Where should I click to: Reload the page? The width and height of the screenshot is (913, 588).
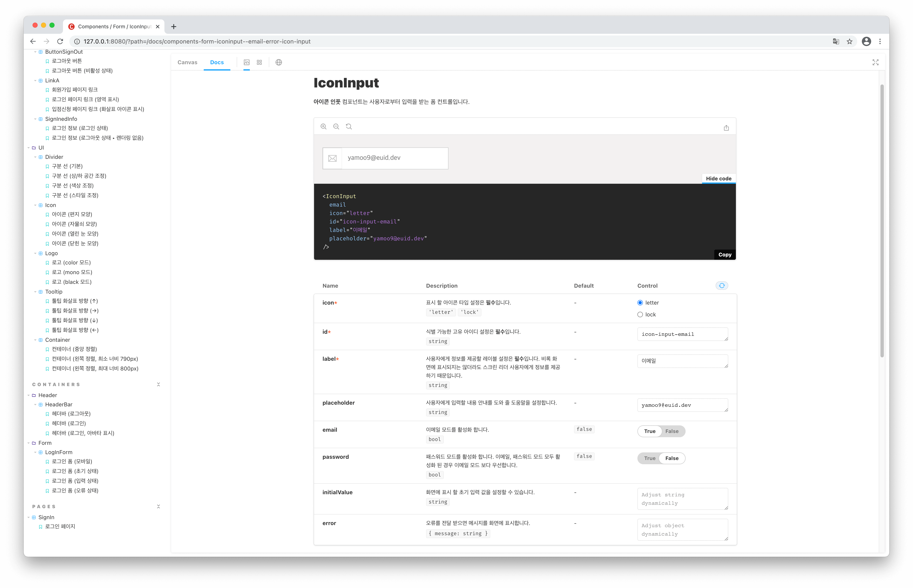[x=60, y=41]
